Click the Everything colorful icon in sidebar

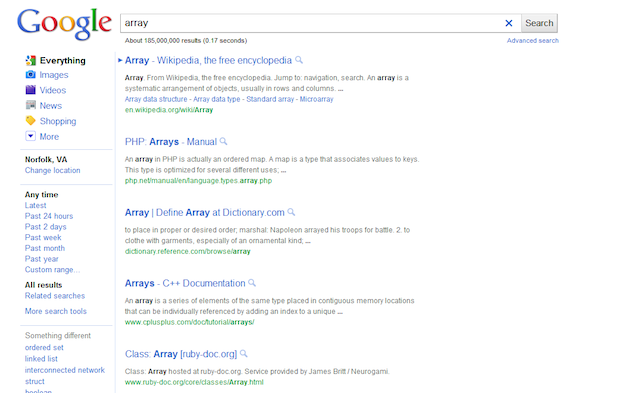30,60
